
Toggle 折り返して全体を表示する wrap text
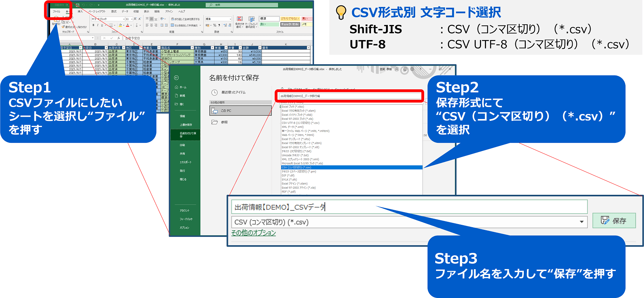coord(186,19)
